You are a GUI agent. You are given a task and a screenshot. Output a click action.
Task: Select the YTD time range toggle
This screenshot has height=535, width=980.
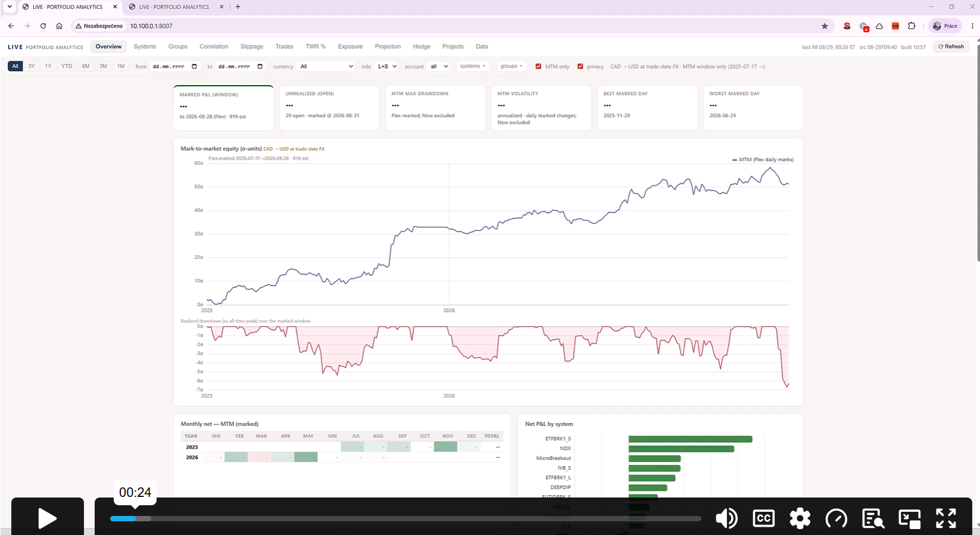(67, 66)
